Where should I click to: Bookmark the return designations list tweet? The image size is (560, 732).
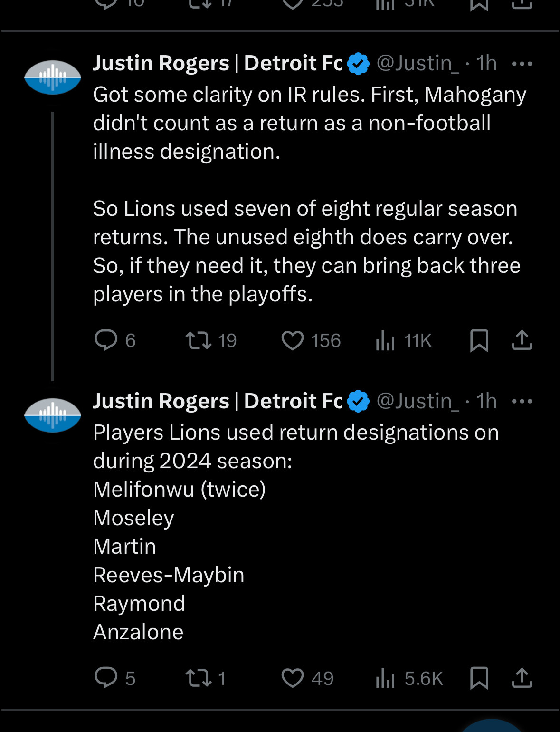479,678
